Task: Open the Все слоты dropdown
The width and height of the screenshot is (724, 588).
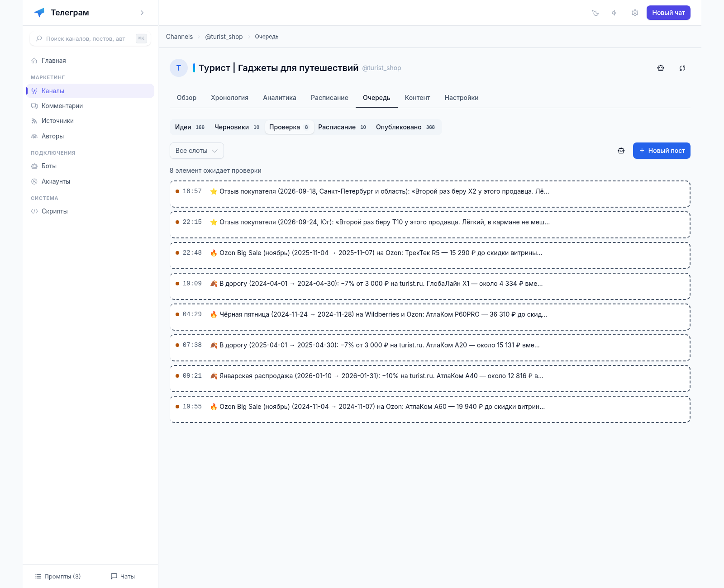Action: [197, 151]
